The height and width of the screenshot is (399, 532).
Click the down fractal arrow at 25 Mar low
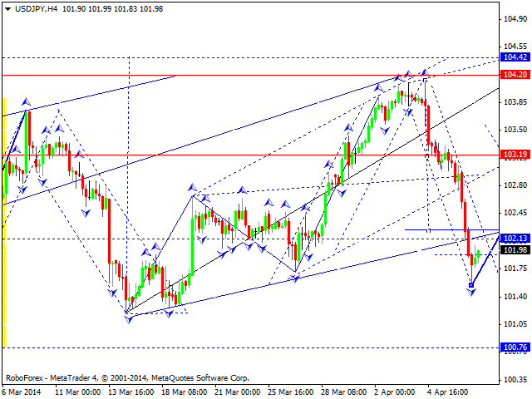(x=295, y=279)
